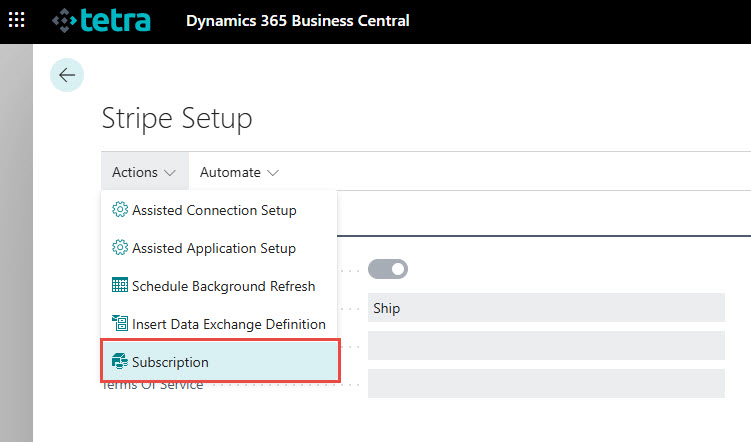Click gear icon beside Assisted Application Setup
This screenshot has height=442, width=751.
(x=120, y=248)
